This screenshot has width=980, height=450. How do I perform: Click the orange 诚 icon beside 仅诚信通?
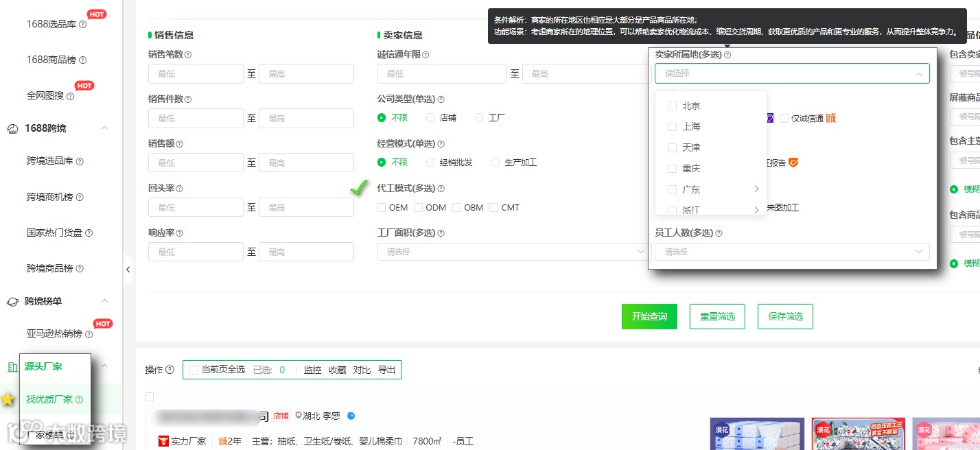[x=830, y=118]
